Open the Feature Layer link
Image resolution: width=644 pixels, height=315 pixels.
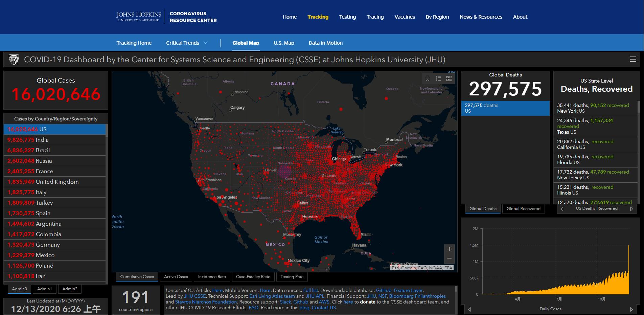[x=408, y=290]
